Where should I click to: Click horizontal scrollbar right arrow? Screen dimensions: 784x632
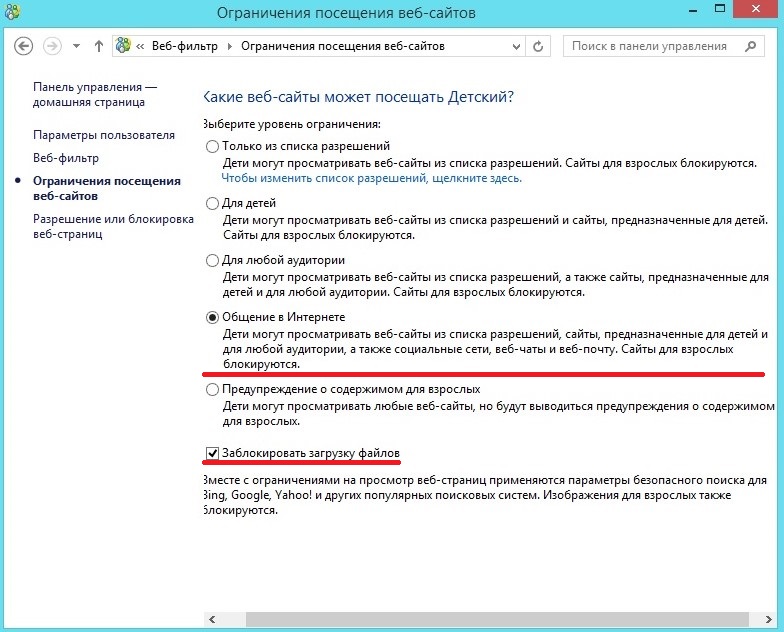click(x=768, y=620)
